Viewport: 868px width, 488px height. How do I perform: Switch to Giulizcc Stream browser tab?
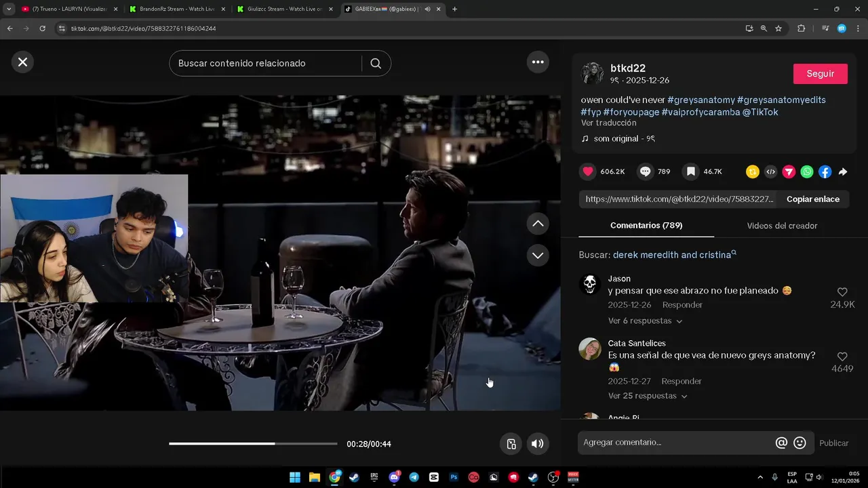[285, 9]
